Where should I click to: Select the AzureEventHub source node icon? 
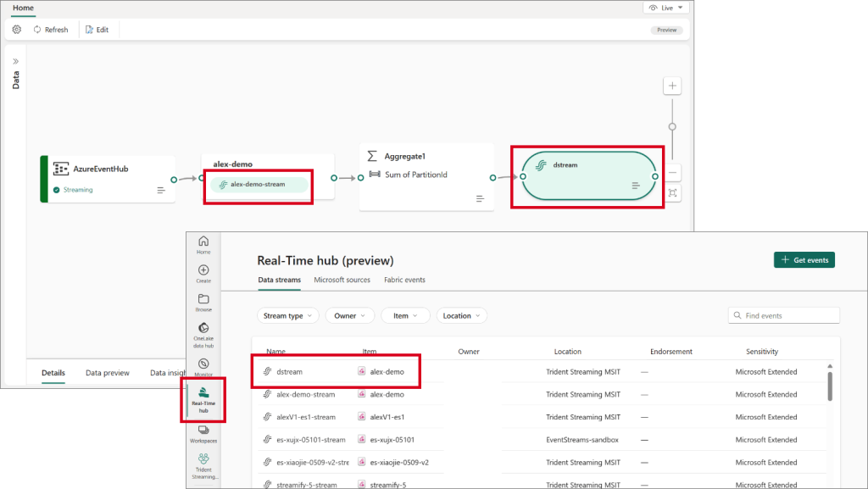(x=61, y=169)
